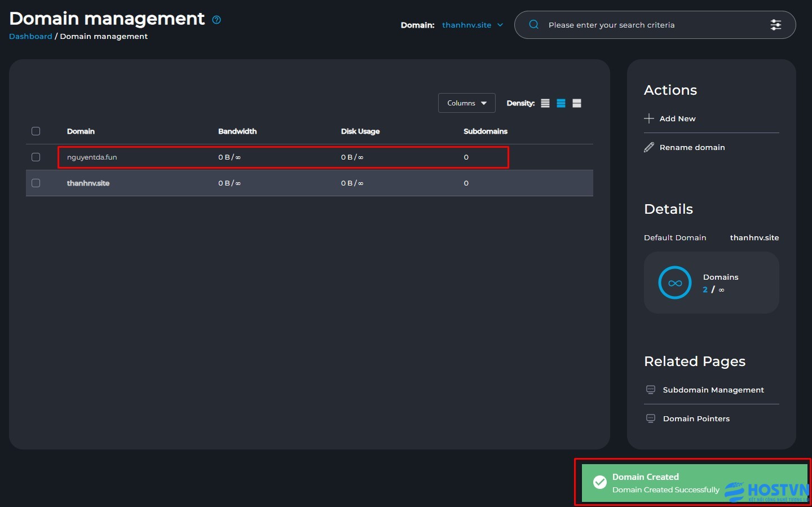
Task: Click bandwidth value in nguyentda.fun row
Action: (230, 157)
